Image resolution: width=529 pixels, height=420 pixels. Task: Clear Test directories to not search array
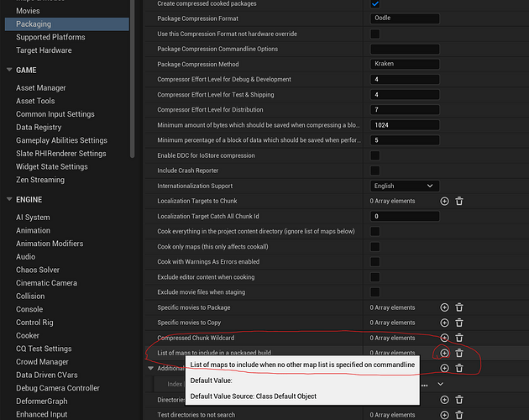tap(459, 415)
